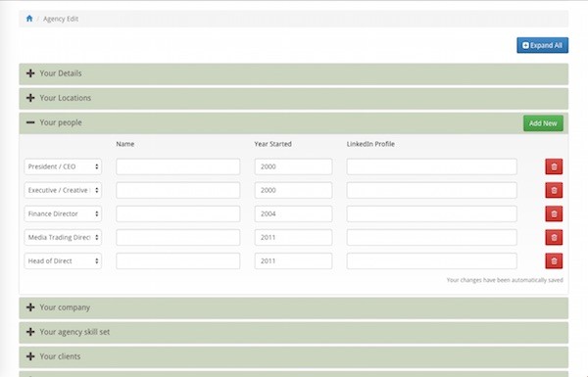
Task: Click Year Started field for President / CEO
Action: pos(293,166)
